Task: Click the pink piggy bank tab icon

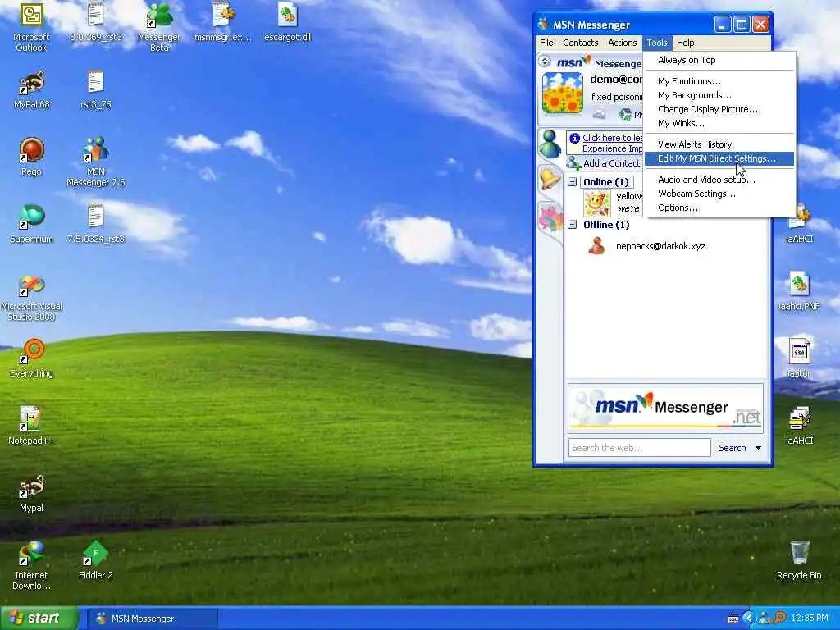Action: pyautogui.click(x=550, y=218)
